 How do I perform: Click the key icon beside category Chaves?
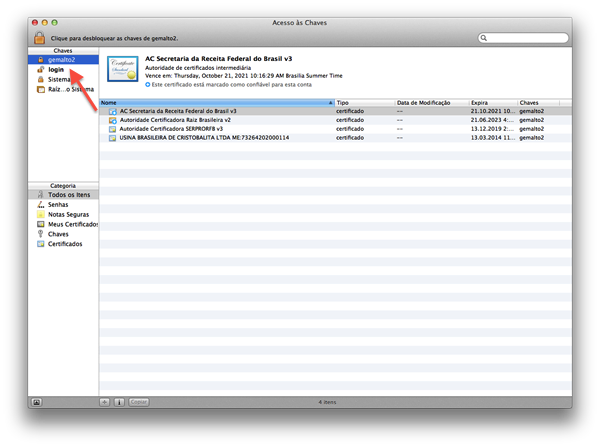[41, 234]
